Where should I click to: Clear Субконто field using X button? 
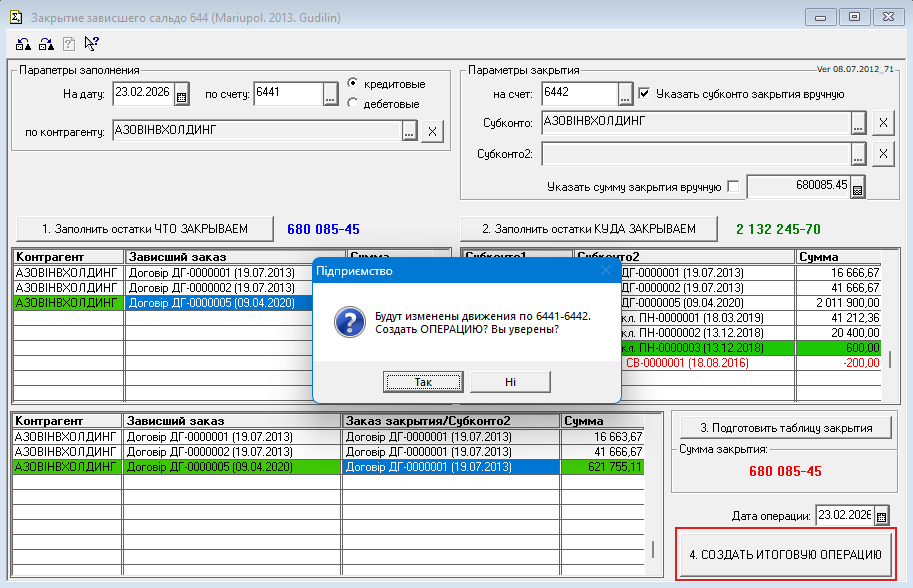(883, 123)
